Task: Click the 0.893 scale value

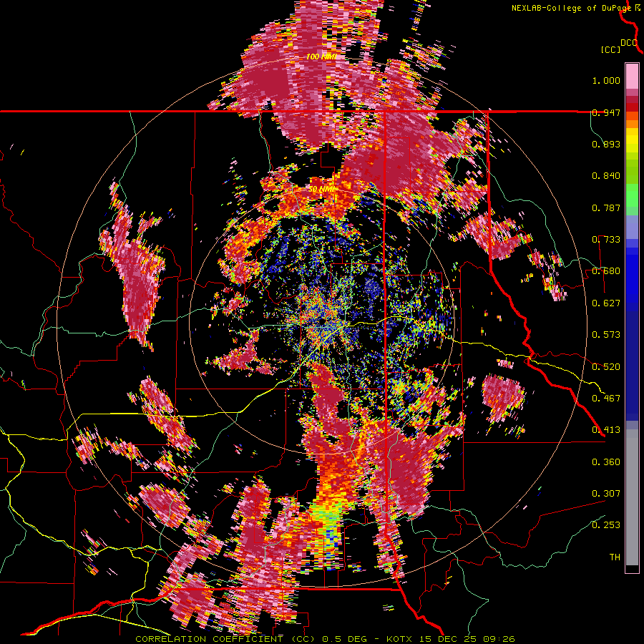Action: [606, 144]
